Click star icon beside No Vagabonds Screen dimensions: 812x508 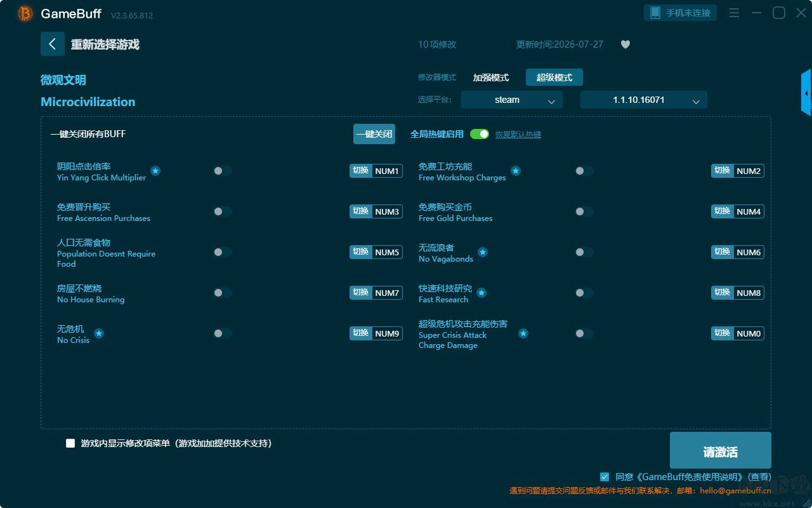point(483,252)
